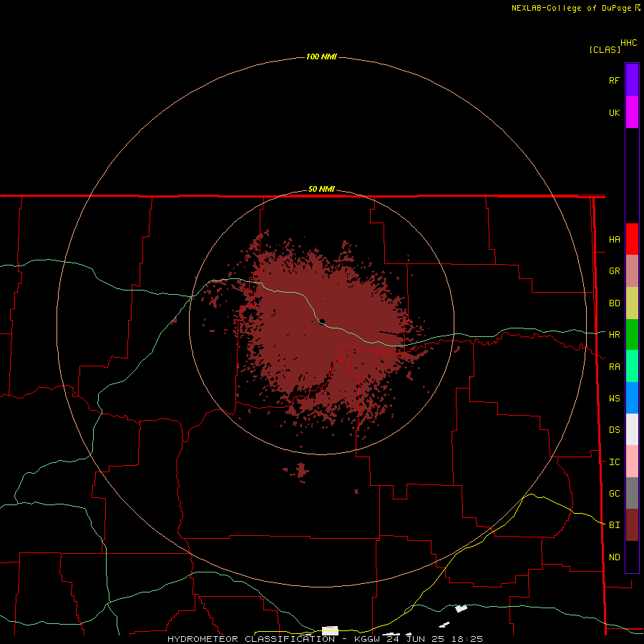
Task: Click the ND black legend swatch
Action: coord(632,557)
